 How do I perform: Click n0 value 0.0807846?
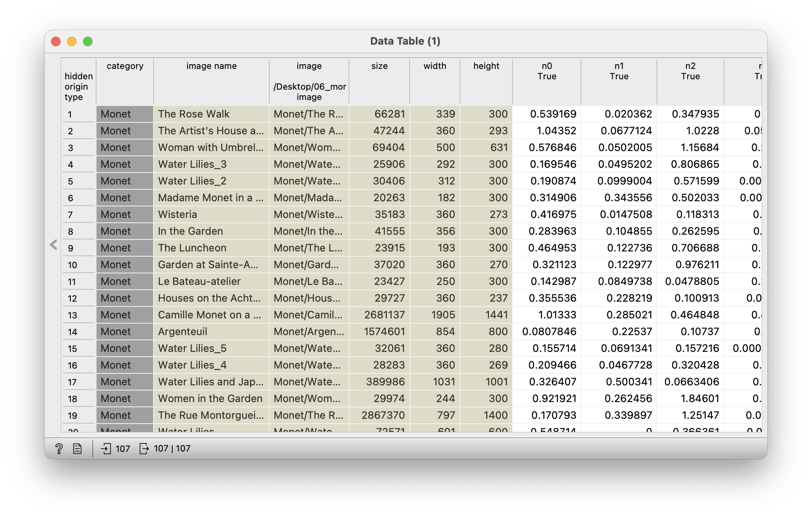click(x=547, y=332)
